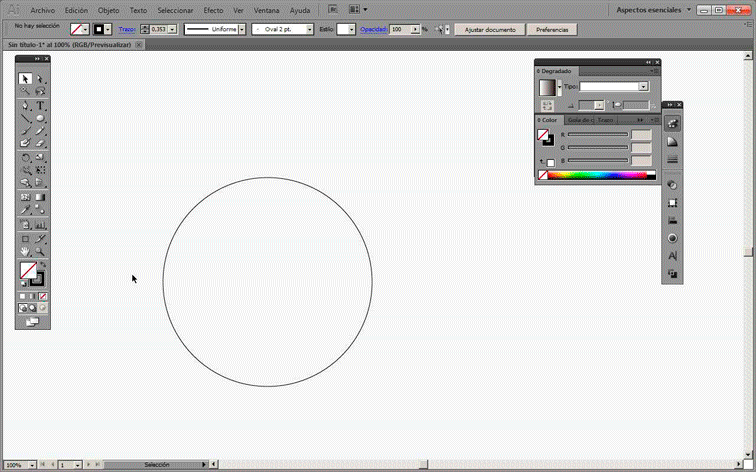This screenshot has width=756, height=472.
Task: Select the Direct Selection tool
Action: [x=40, y=79]
